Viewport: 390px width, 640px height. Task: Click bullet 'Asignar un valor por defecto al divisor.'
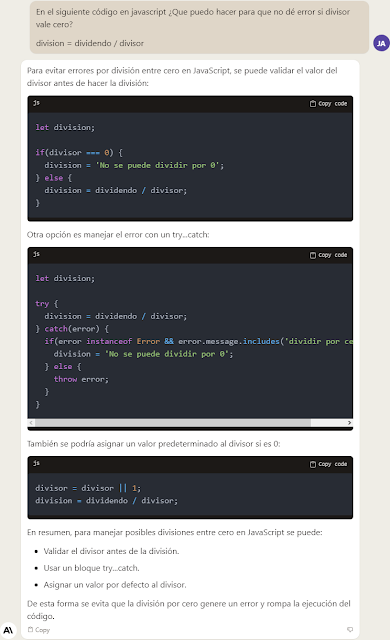[115, 584]
